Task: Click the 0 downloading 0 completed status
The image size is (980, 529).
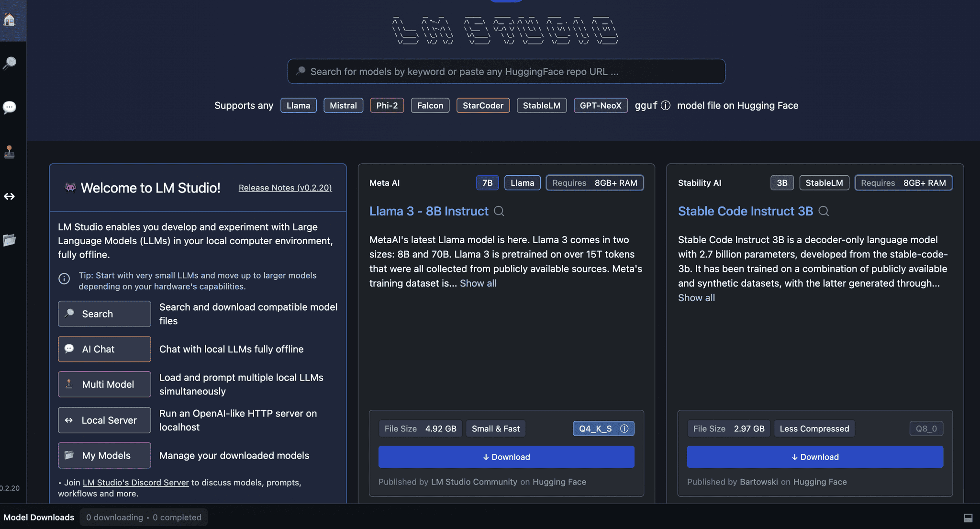Action: coord(144,517)
